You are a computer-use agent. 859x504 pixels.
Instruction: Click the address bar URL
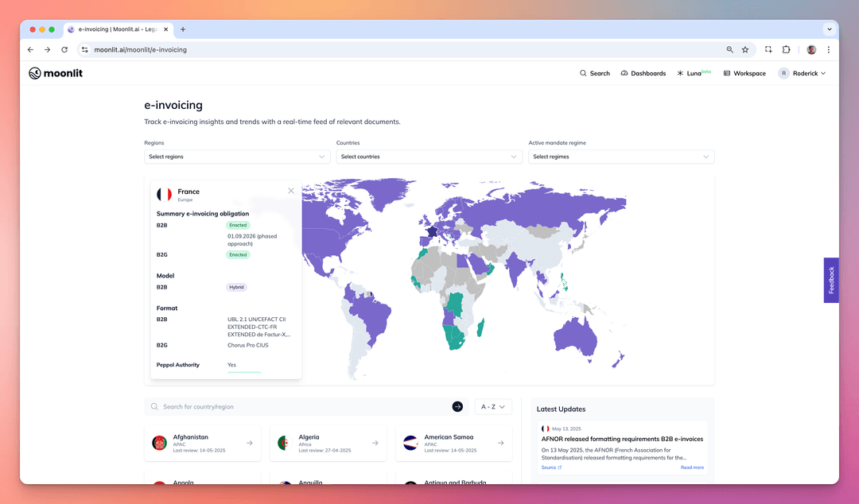point(140,49)
